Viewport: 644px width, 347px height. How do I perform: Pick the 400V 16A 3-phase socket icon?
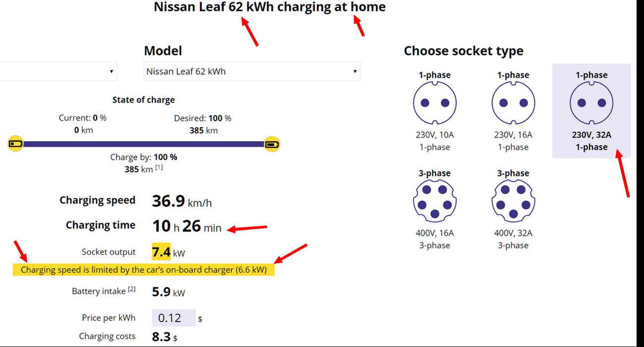point(434,201)
